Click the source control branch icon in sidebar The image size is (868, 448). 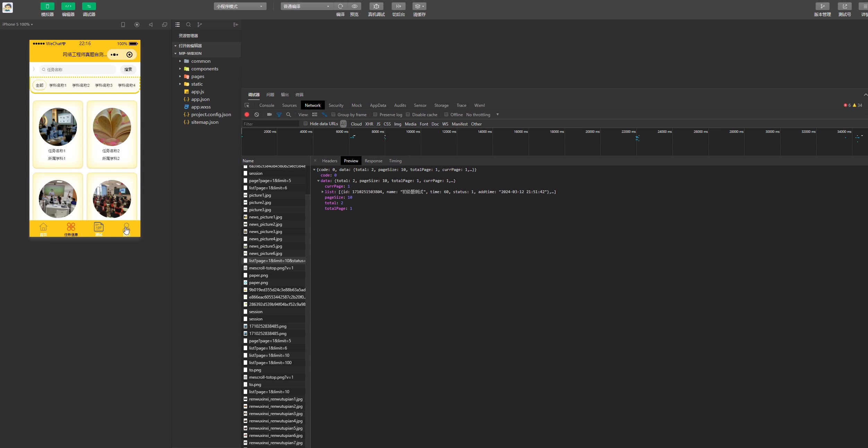[x=199, y=25]
